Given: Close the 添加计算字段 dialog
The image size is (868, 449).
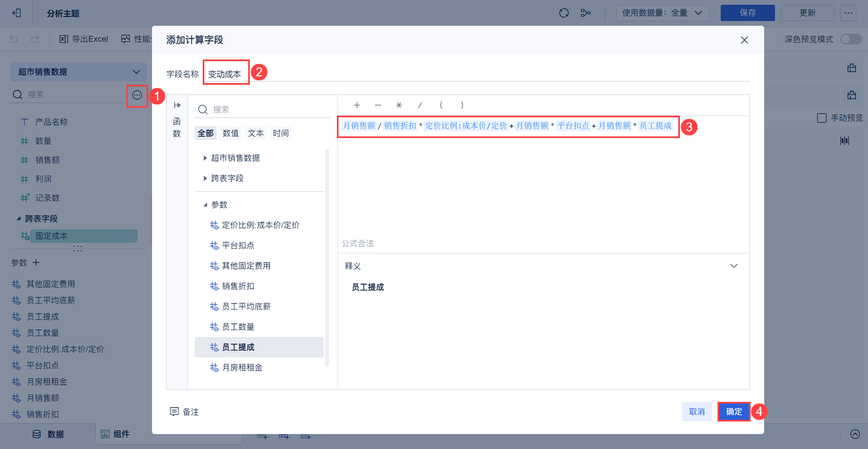Looking at the screenshot, I should [744, 40].
